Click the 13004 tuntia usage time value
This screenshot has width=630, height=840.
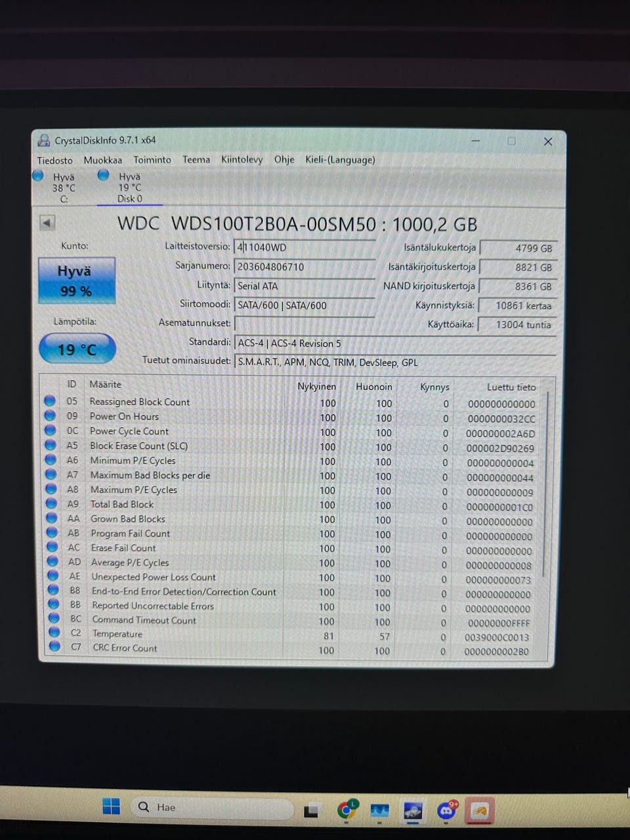click(x=517, y=325)
